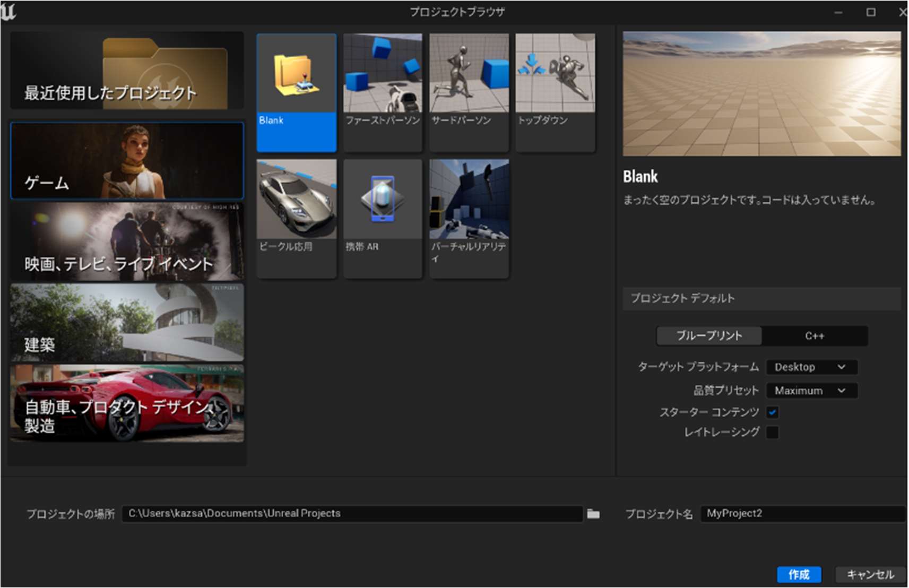The width and height of the screenshot is (909, 588).
Task: Pick the トップダウン template
Action: click(555, 74)
